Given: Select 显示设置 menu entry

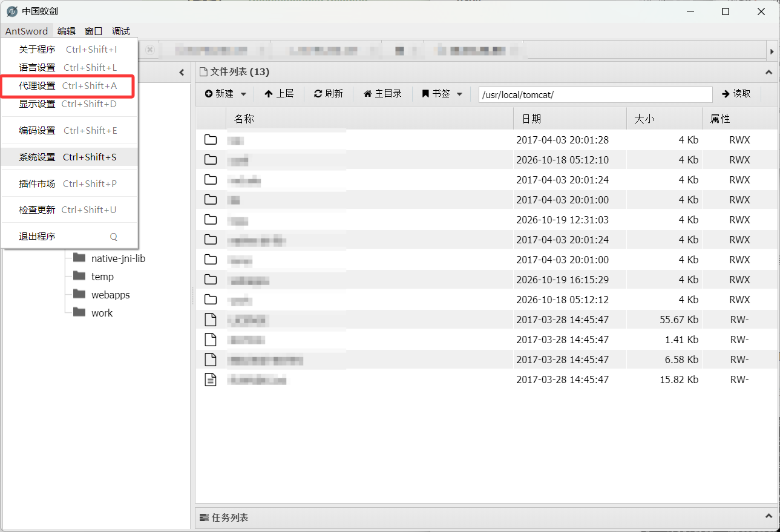Looking at the screenshot, I should point(70,104).
